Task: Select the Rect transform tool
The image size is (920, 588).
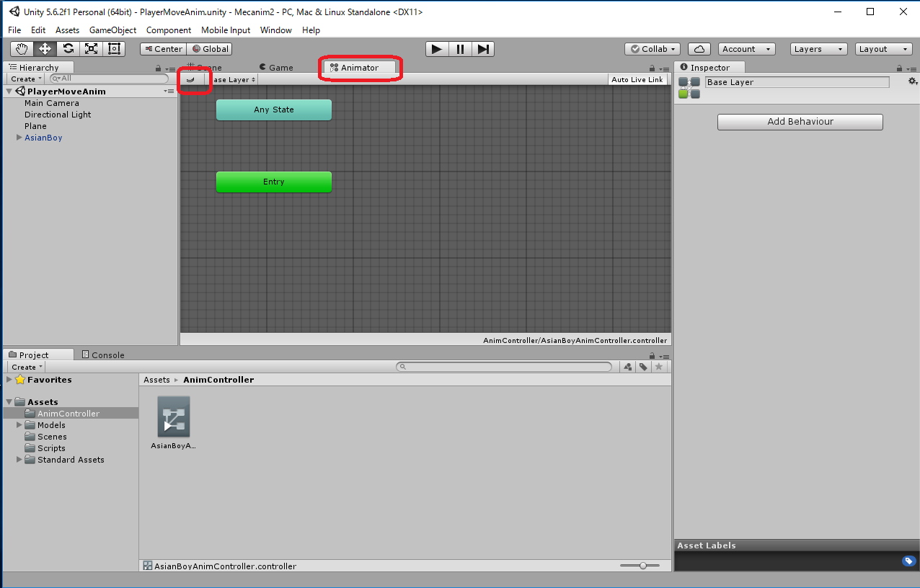Action: [x=114, y=49]
